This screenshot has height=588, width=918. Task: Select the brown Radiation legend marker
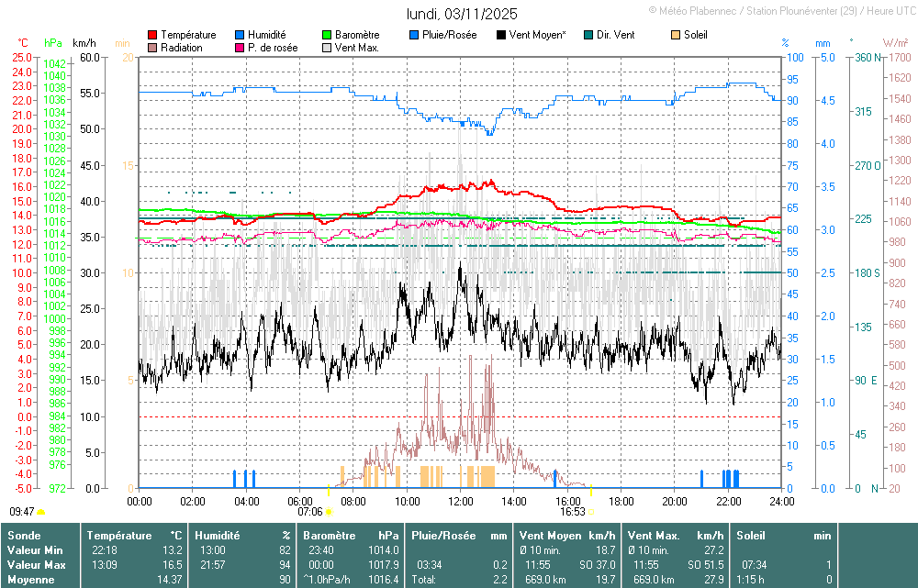click(x=152, y=48)
